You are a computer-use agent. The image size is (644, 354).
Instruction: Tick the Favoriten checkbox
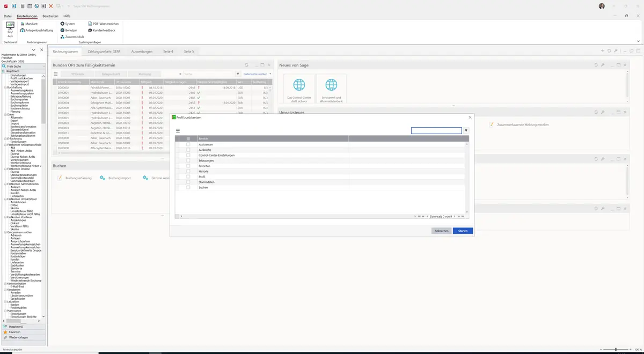tap(188, 166)
